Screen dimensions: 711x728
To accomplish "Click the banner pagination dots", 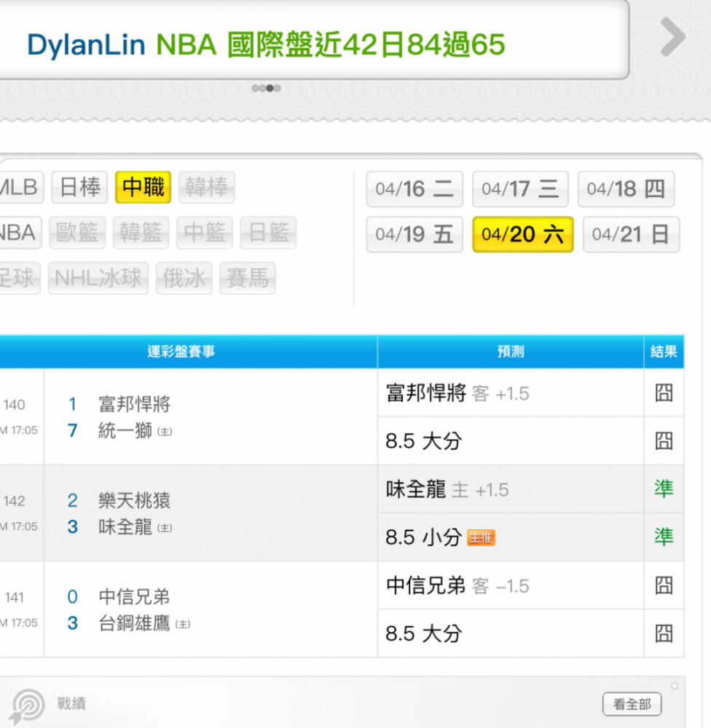I will pos(266,88).
